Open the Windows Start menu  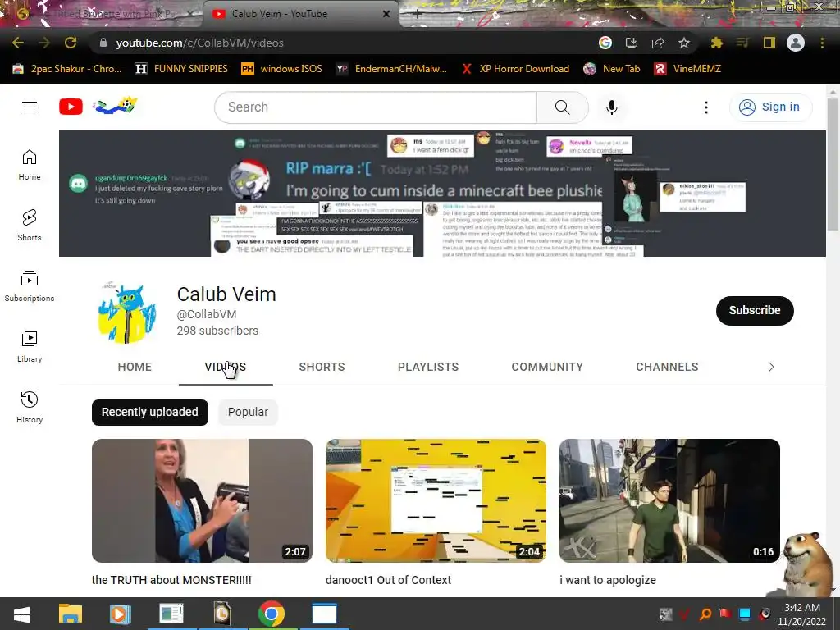pos(21,614)
